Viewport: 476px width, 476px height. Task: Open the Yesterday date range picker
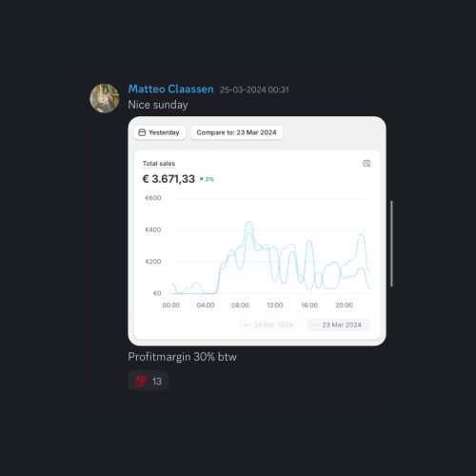coord(160,132)
